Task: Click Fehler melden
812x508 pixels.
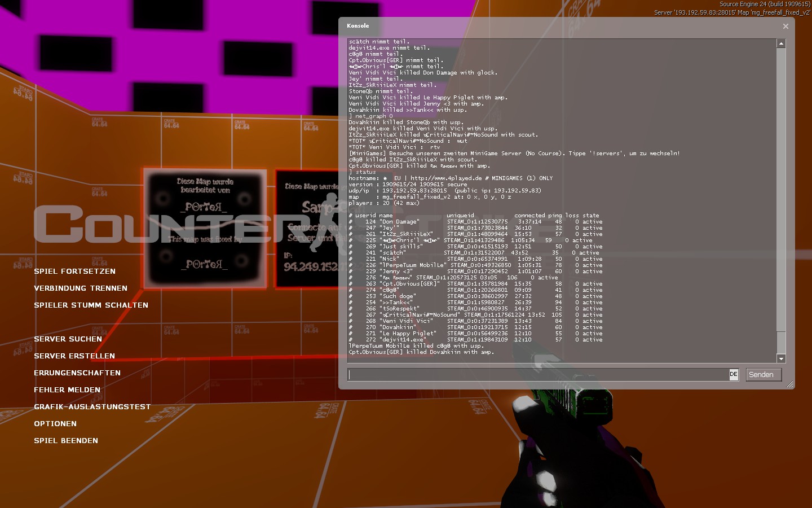Action: click(67, 390)
